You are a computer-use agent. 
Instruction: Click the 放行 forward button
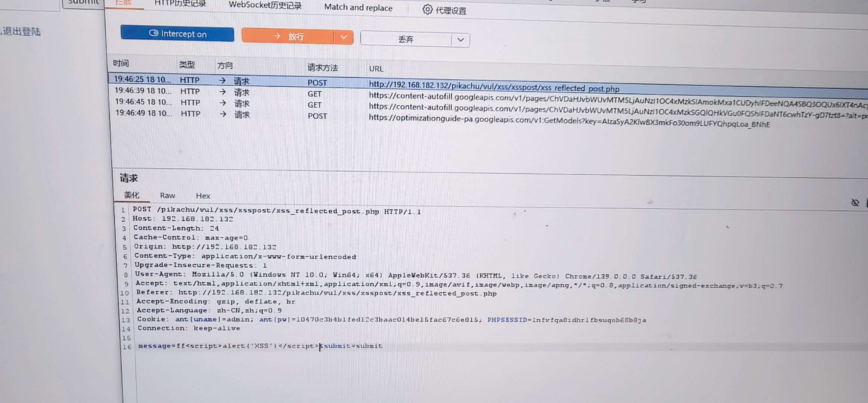288,36
